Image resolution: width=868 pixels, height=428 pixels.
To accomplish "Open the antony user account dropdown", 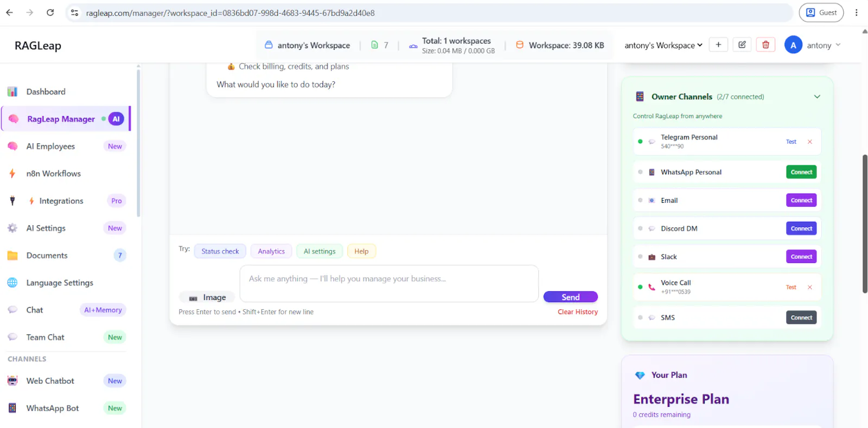I will click(x=824, y=45).
